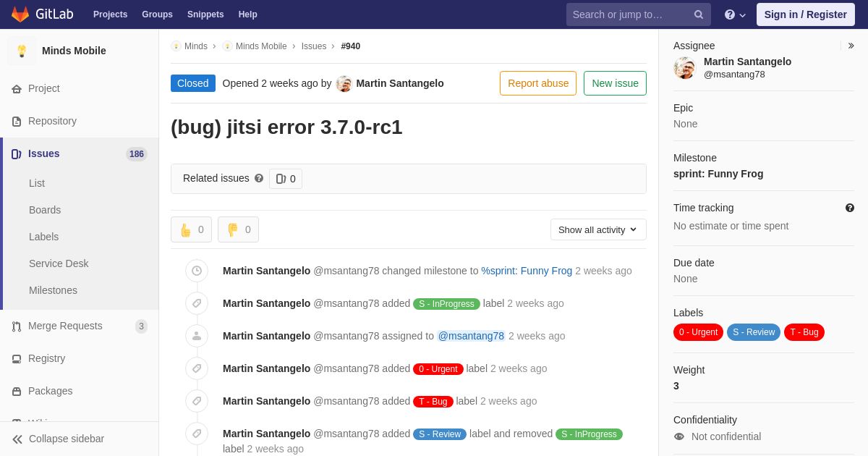Click the Minds Mobile lightbulb avatar

pos(22,51)
